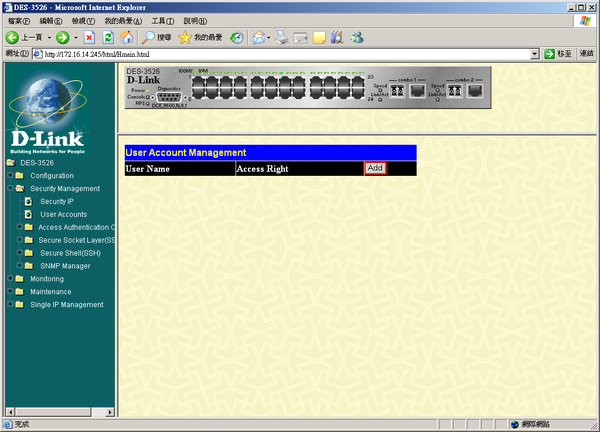Open Favorites star toolbar button
The height and width of the screenshot is (432, 600).
(201, 37)
